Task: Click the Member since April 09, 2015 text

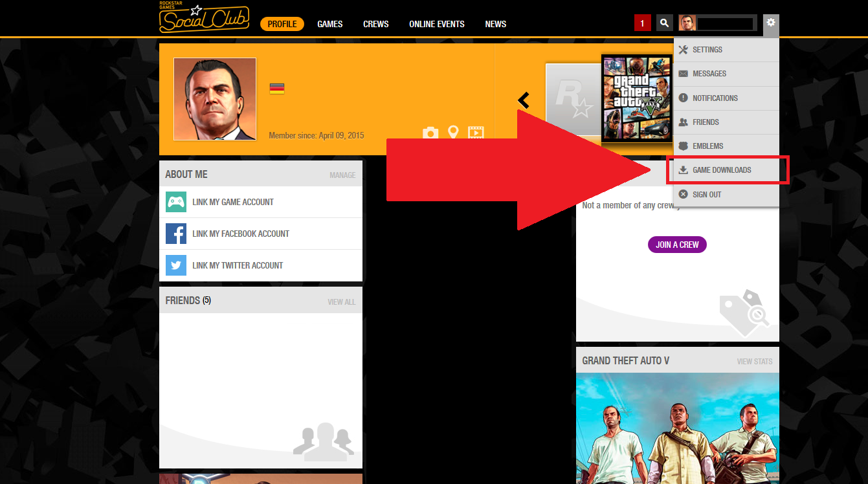Action: [317, 136]
